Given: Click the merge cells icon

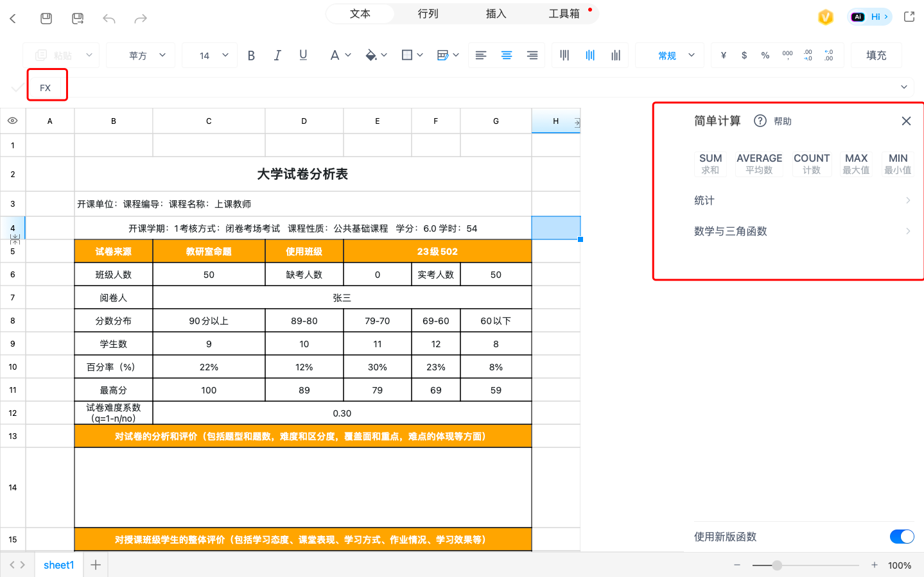Looking at the screenshot, I should click(x=442, y=55).
